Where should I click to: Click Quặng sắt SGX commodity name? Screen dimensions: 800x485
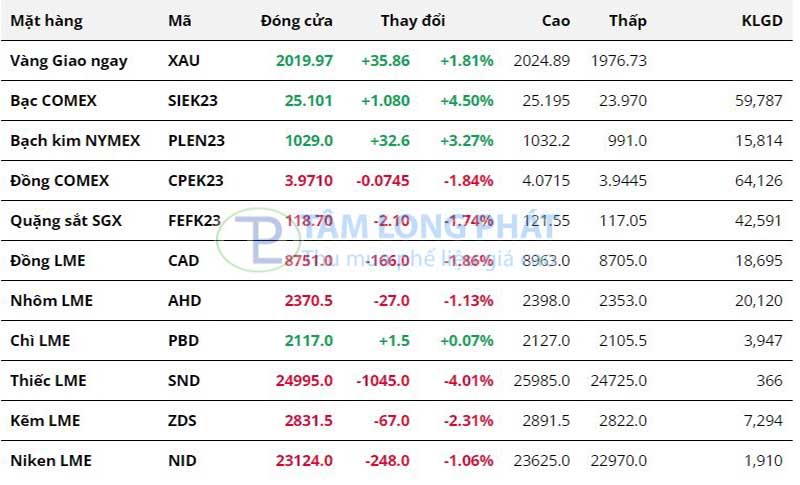[x=66, y=221]
